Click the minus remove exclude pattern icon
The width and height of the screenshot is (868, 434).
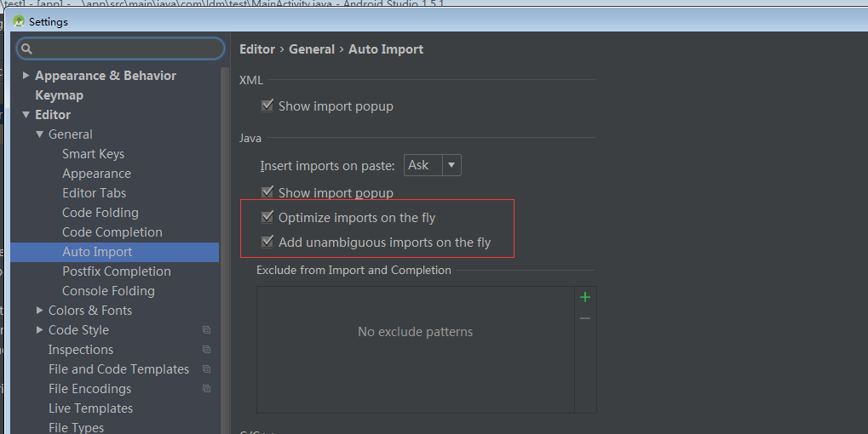(585, 318)
